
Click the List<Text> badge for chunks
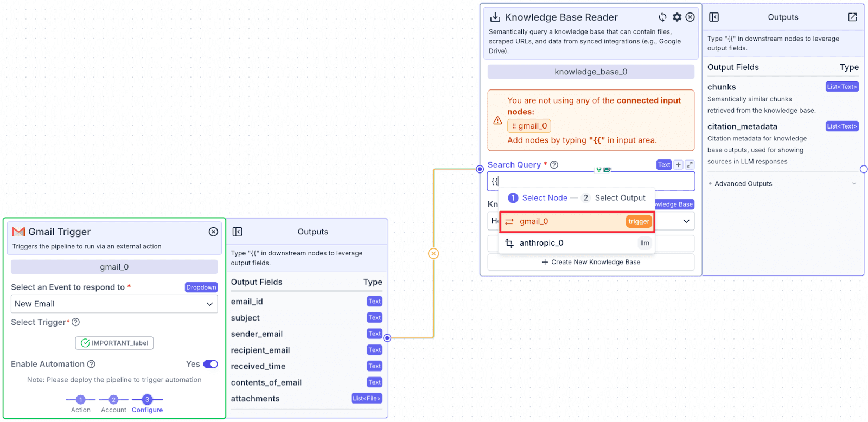click(x=842, y=87)
